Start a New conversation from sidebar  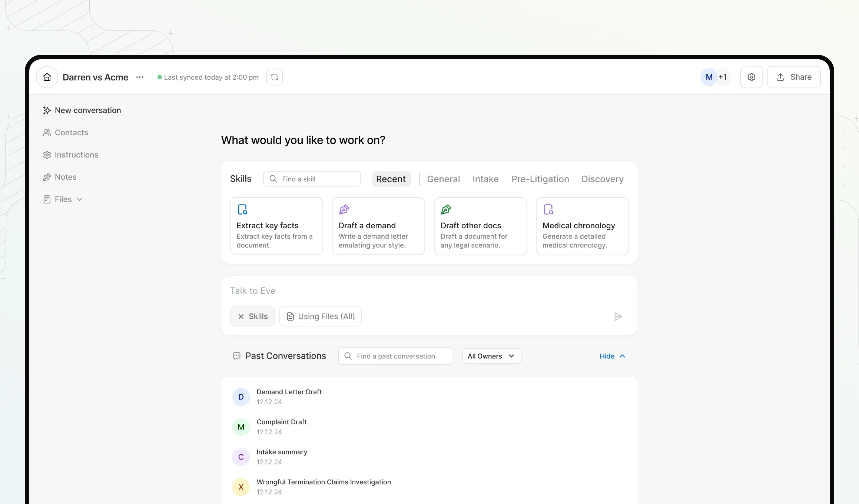tap(87, 110)
